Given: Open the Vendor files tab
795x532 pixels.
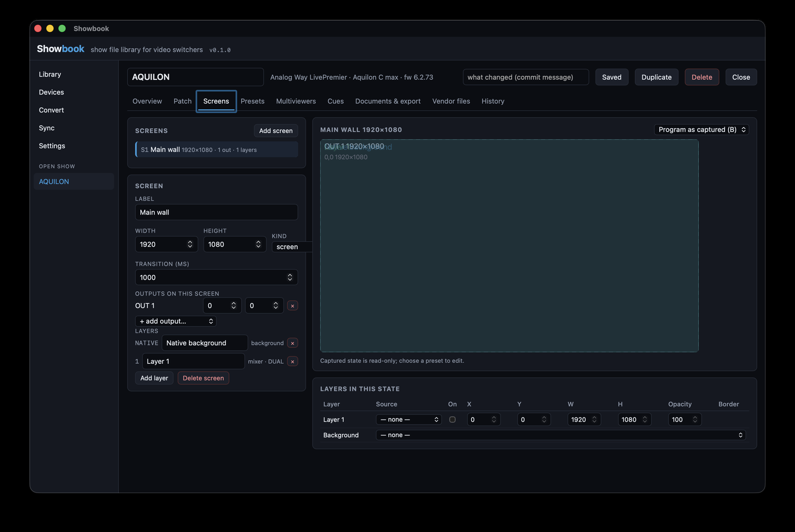Looking at the screenshot, I should coord(451,101).
